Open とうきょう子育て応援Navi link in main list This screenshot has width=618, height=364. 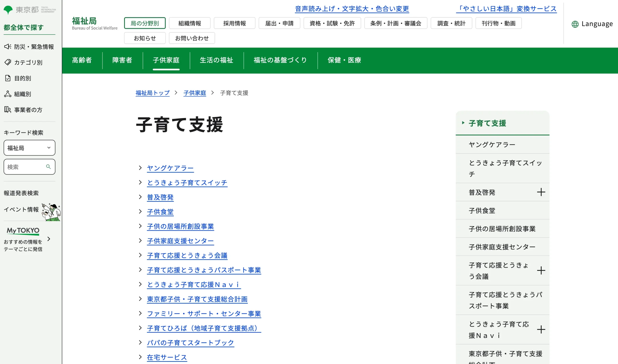click(194, 285)
